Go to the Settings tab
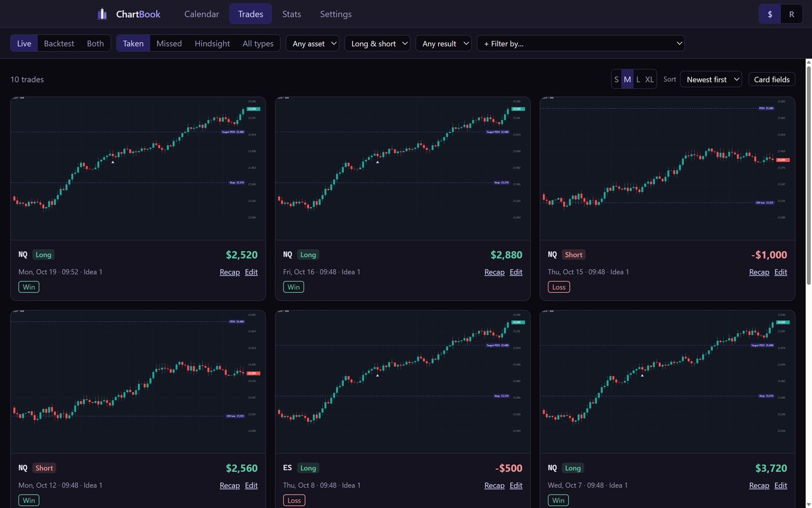This screenshot has width=812, height=508. tap(336, 14)
